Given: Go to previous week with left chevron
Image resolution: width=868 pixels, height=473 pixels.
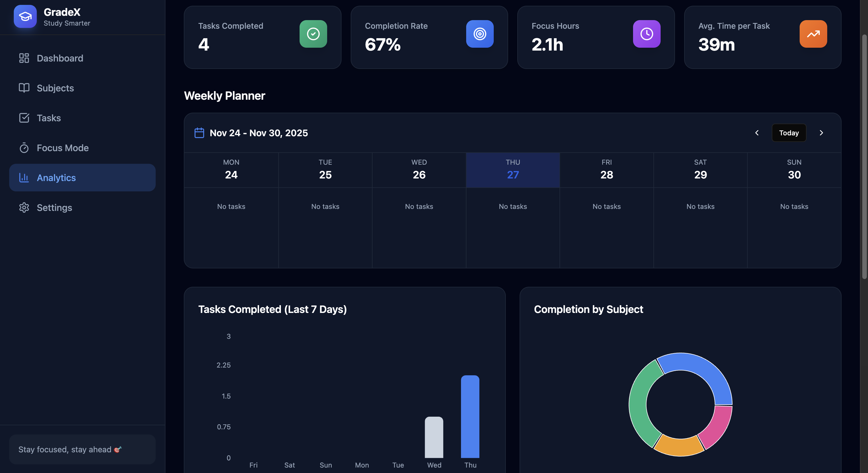Looking at the screenshot, I should pyautogui.click(x=757, y=133).
